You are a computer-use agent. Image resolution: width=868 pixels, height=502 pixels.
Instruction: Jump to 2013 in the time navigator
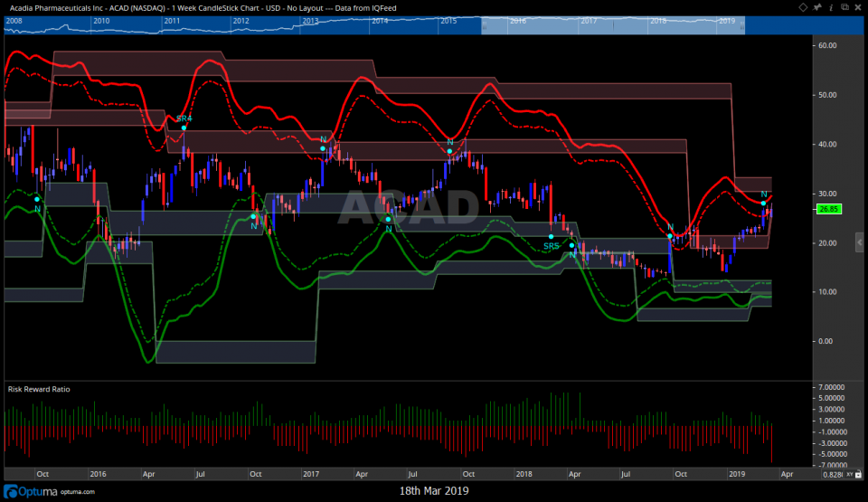tap(310, 21)
